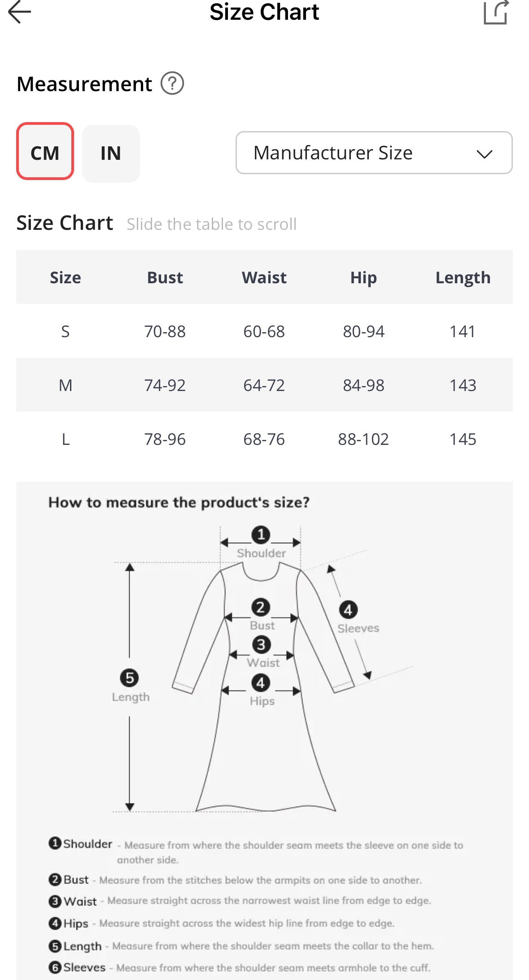Tap the back arrow icon

[x=20, y=12]
